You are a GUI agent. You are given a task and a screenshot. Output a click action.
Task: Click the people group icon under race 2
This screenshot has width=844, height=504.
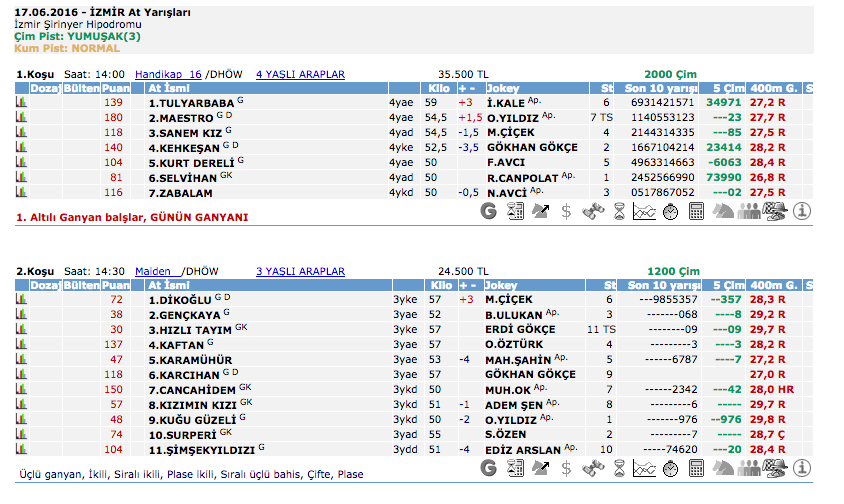[749, 468]
